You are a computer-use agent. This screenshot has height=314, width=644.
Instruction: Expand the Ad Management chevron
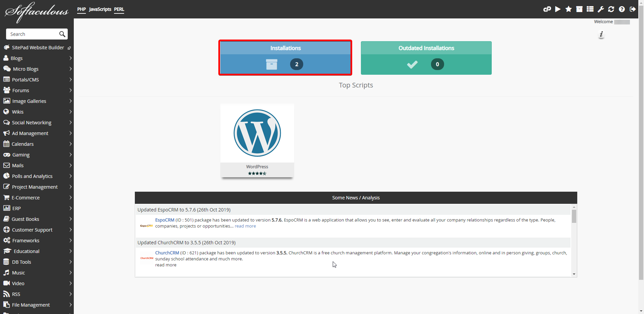click(70, 133)
